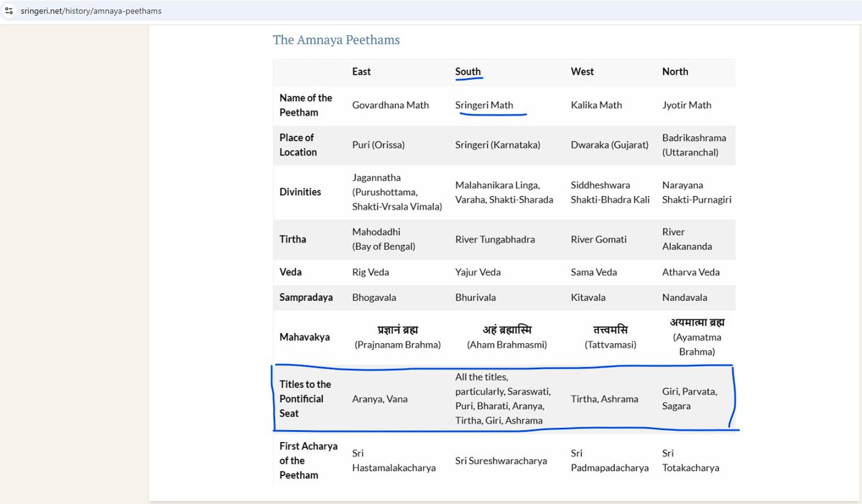The height and width of the screenshot is (504, 862).
Task: Select the cell "Atharva Veda"
Action: [x=691, y=272]
